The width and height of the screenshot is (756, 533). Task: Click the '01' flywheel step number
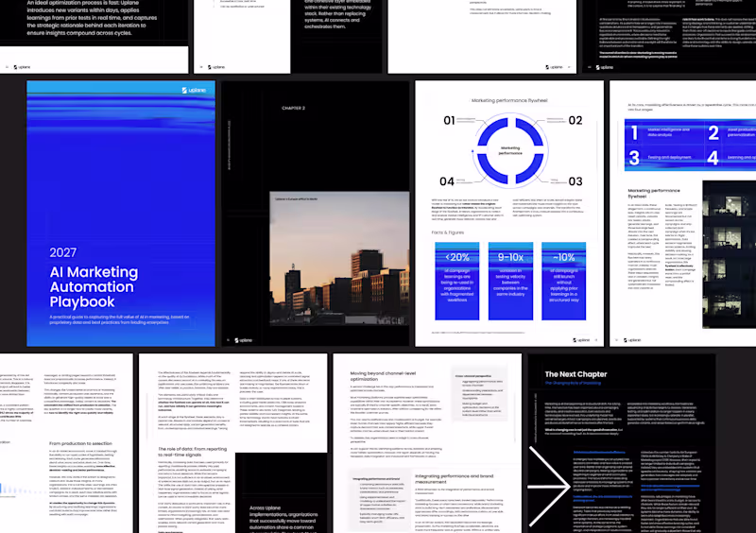[x=449, y=121]
